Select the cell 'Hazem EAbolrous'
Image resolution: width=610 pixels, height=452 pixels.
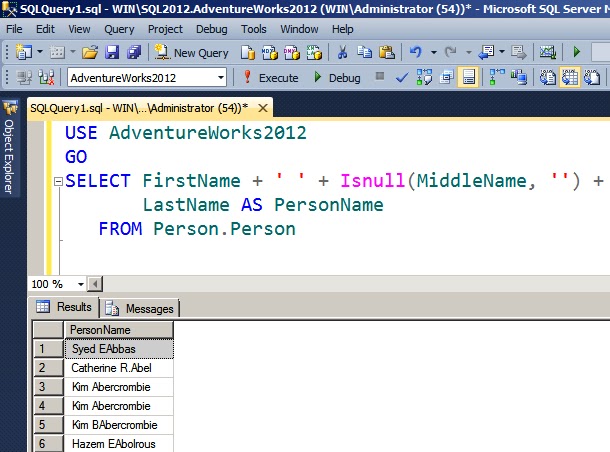pyautogui.click(x=119, y=443)
